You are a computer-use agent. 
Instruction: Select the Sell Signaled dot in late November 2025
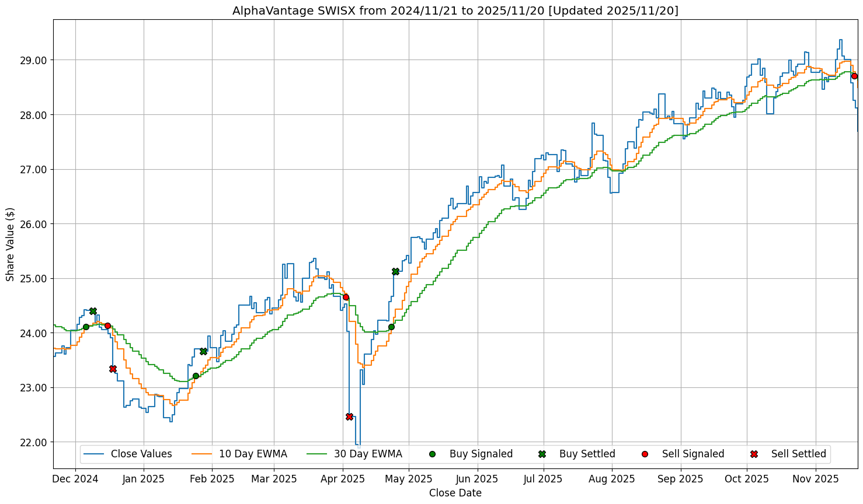coord(854,76)
